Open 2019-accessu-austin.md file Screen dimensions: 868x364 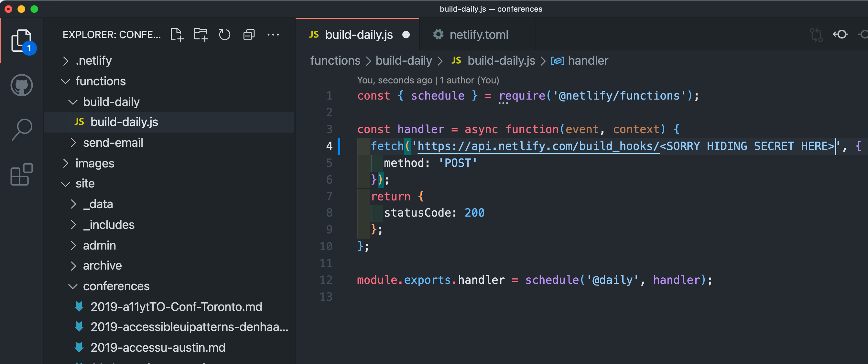click(158, 348)
